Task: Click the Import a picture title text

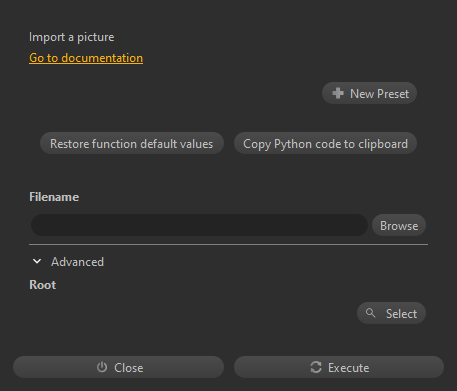Action: [x=72, y=37]
